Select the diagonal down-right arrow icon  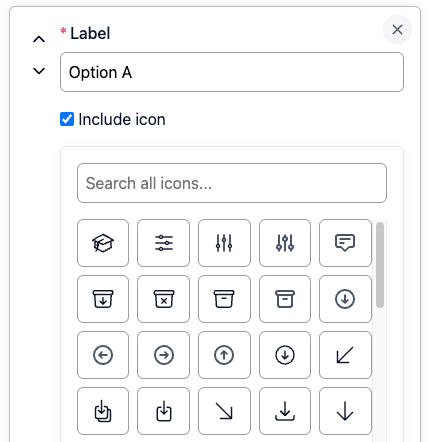(224, 411)
